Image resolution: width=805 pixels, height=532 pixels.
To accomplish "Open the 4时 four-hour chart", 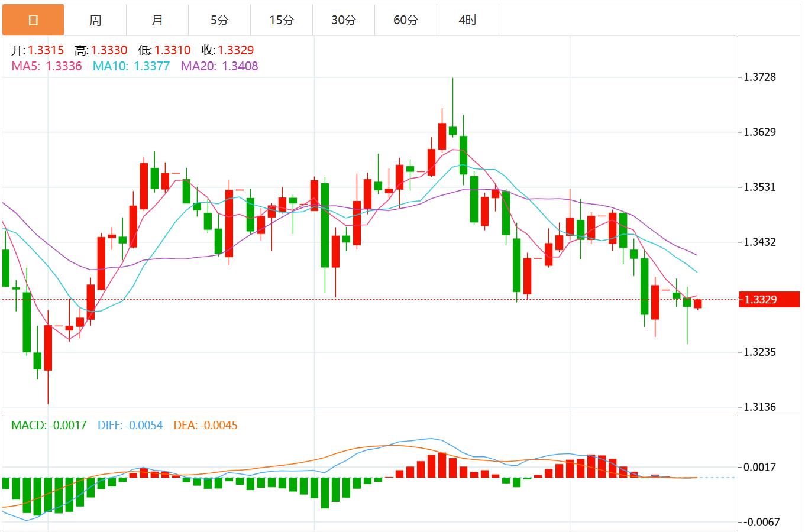I will pos(468,20).
